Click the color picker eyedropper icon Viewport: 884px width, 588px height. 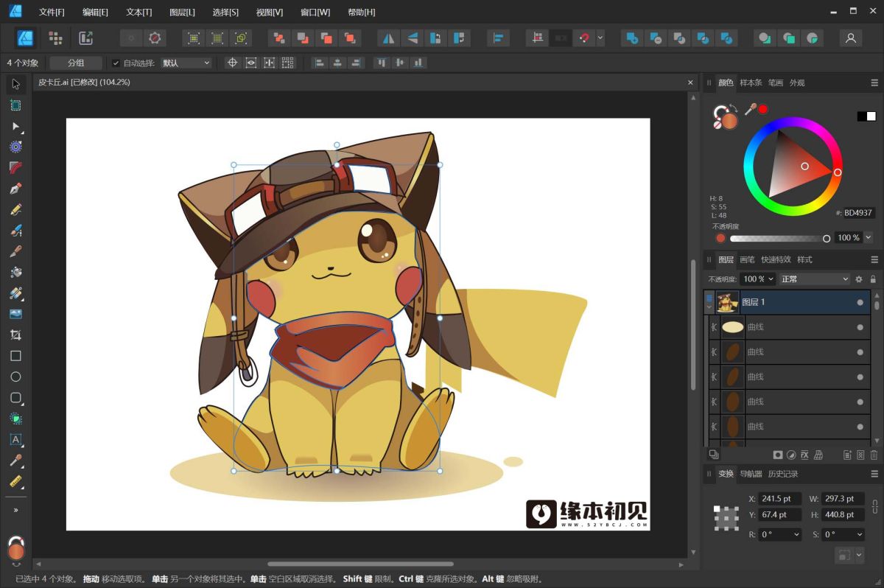click(x=750, y=109)
